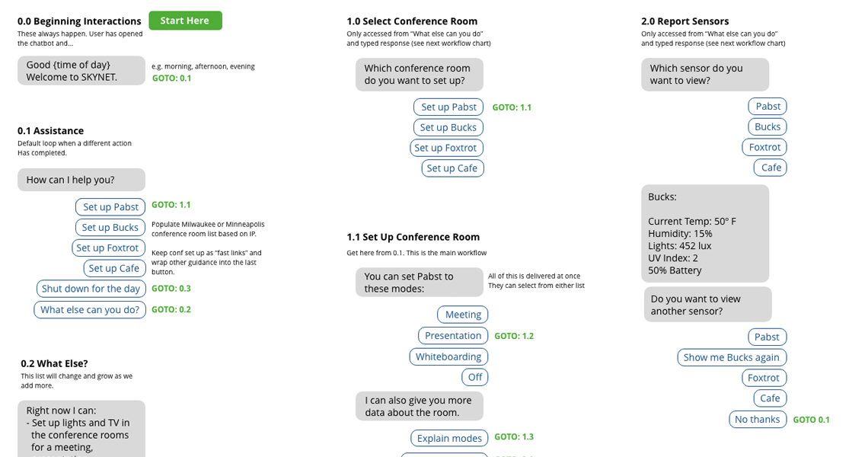Select the Meeting mode button

pyautogui.click(x=463, y=315)
